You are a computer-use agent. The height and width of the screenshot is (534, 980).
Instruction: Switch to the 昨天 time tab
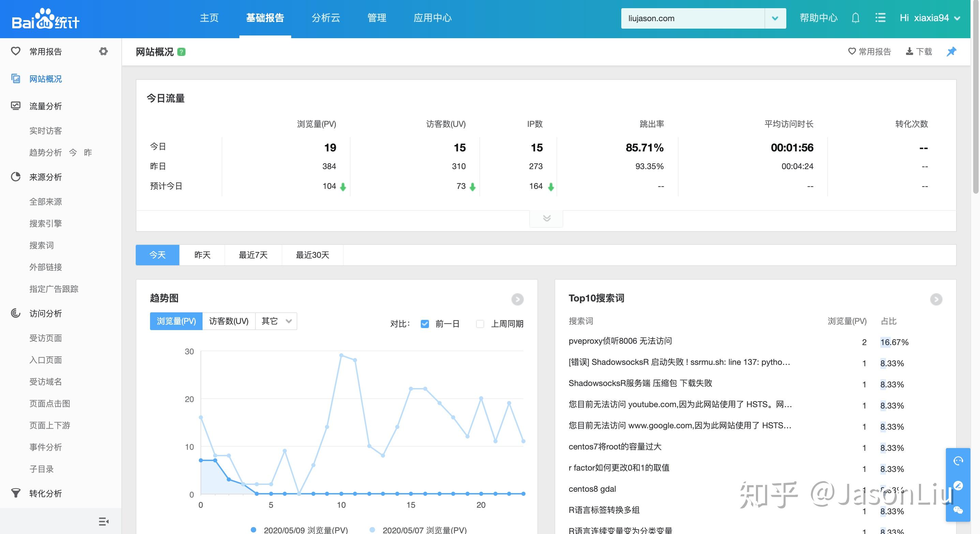pyautogui.click(x=202, y=255)
